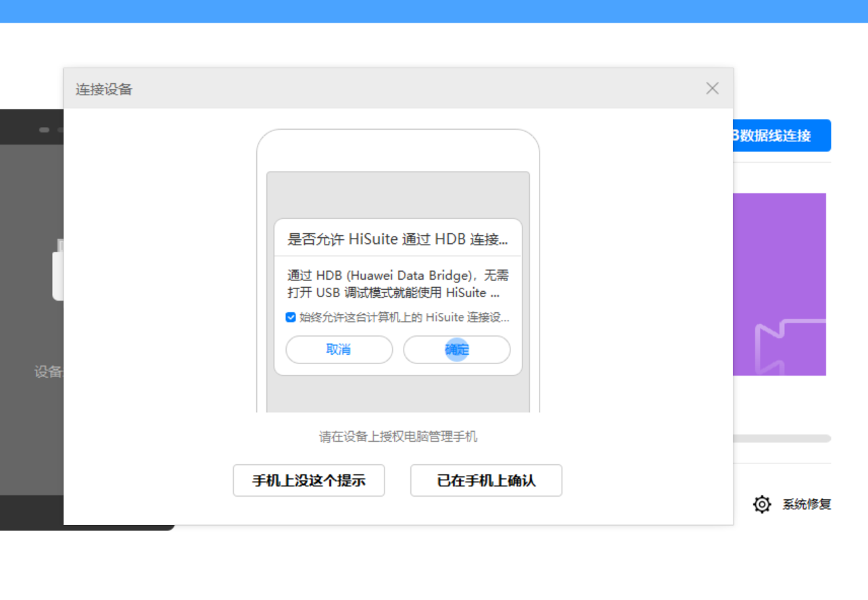Click '请在设备上授权电脑管理手机' hint text
The width and height of the screenshot is (868, 600).
(398, 436)
